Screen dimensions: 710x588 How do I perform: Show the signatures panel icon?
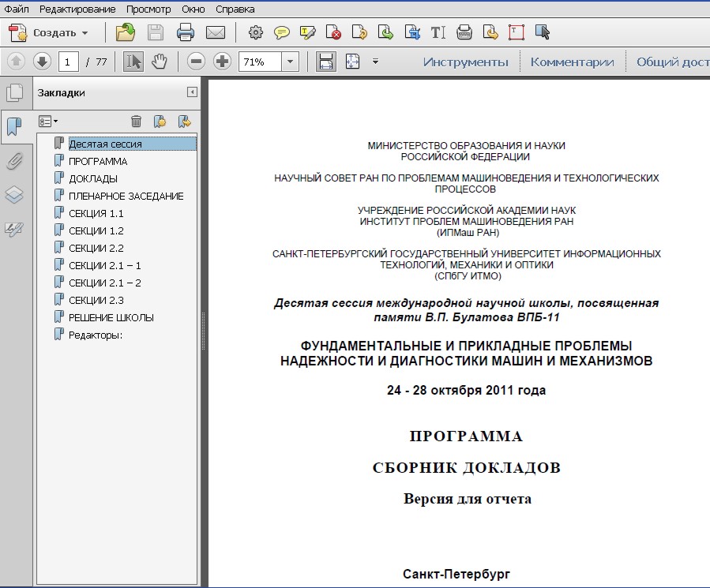[x=14, y=229]
